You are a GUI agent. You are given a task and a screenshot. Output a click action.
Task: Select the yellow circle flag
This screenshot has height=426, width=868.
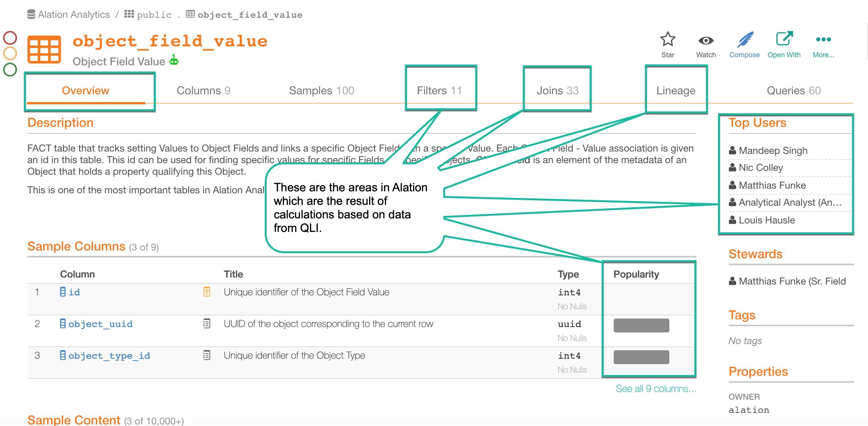(10, 53)
